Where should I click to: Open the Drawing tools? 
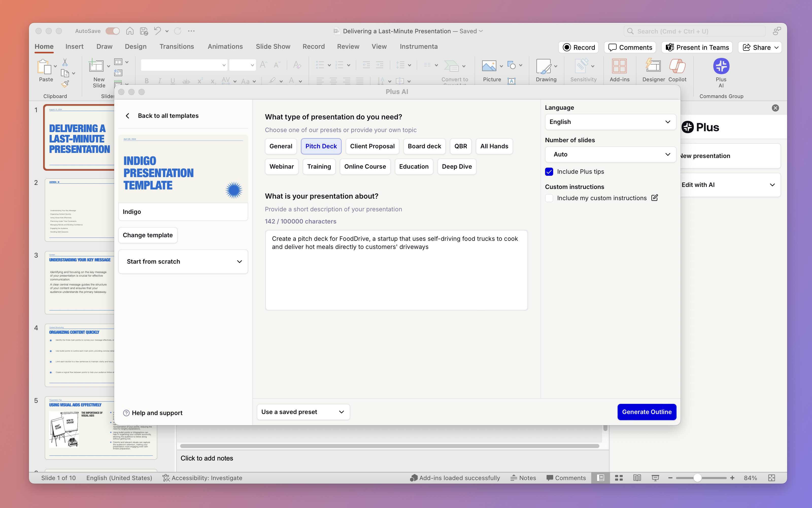pyautogui.click(x=546, y=70)
